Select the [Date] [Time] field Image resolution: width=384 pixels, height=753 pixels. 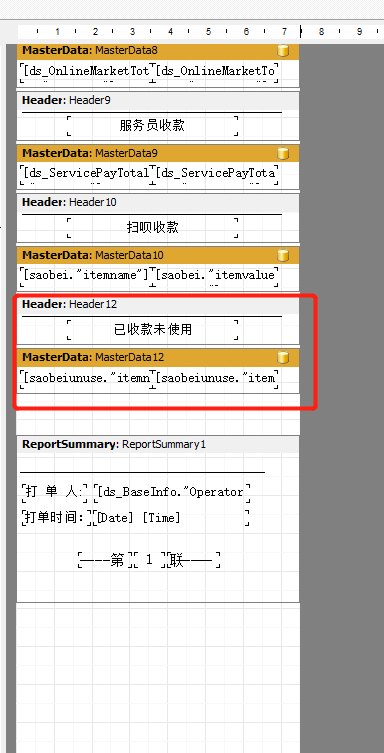[x=171, y=518]
